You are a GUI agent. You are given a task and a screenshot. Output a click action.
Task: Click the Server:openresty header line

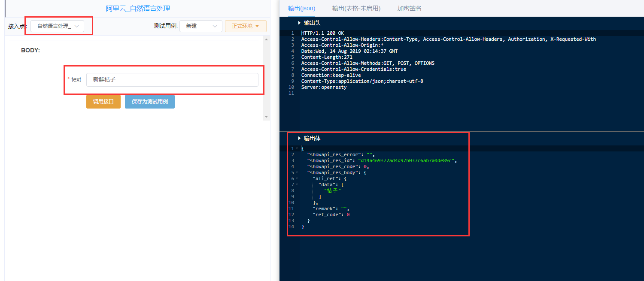[x=324, y=87]
